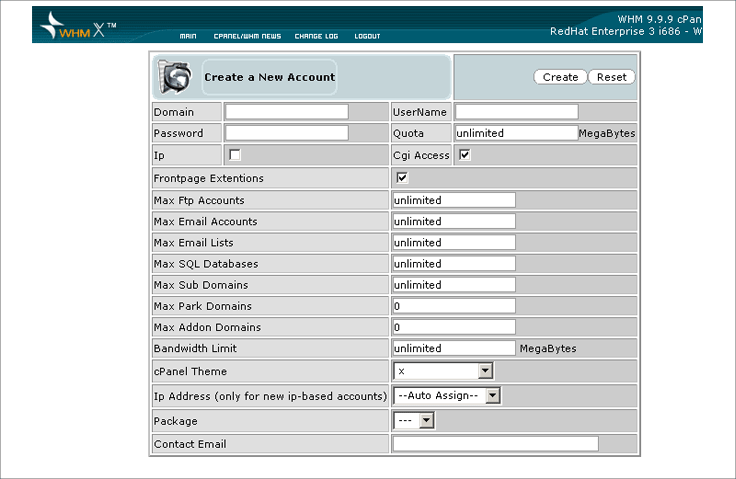
Task: Focus the UserName input field
Action: point(517,112)
